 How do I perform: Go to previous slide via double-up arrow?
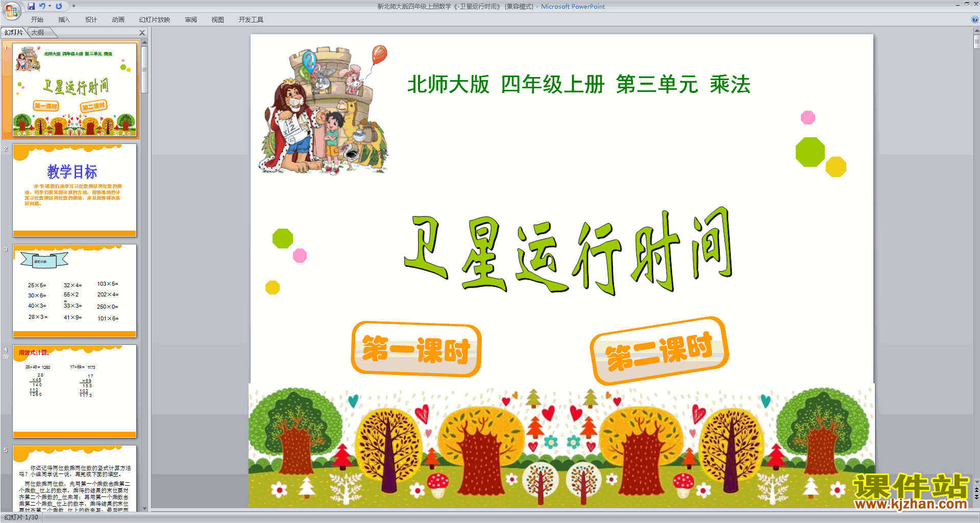click(x=976, y=490)
